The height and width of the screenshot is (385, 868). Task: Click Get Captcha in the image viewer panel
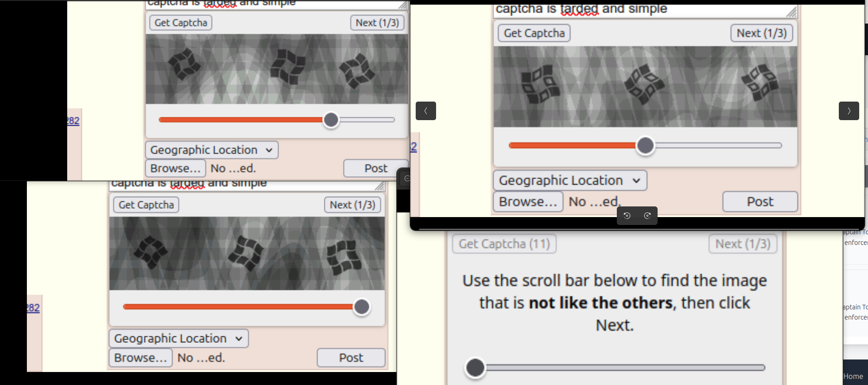[x=534, y=33]
